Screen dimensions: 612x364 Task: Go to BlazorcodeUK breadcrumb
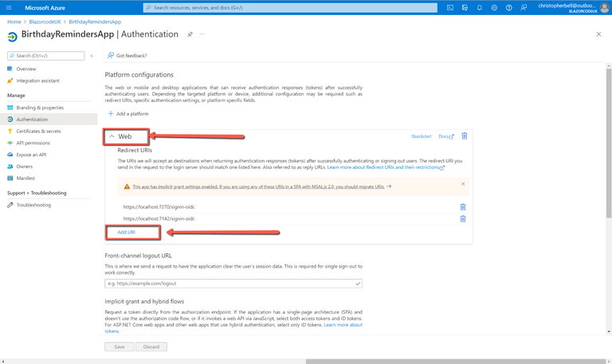[x=45, y=22]
